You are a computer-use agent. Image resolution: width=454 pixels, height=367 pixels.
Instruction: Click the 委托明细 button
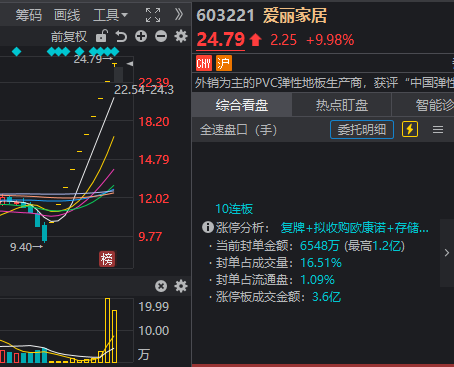click(x=362, y=129)
